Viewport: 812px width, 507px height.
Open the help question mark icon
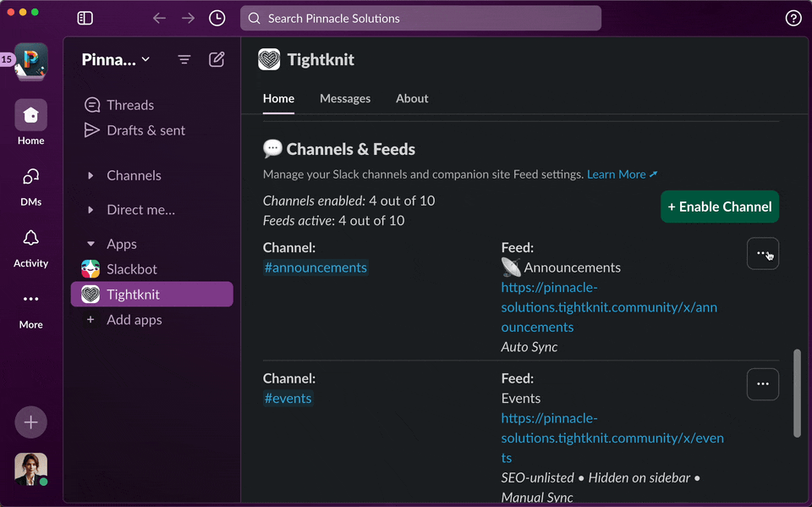point(793,18)
